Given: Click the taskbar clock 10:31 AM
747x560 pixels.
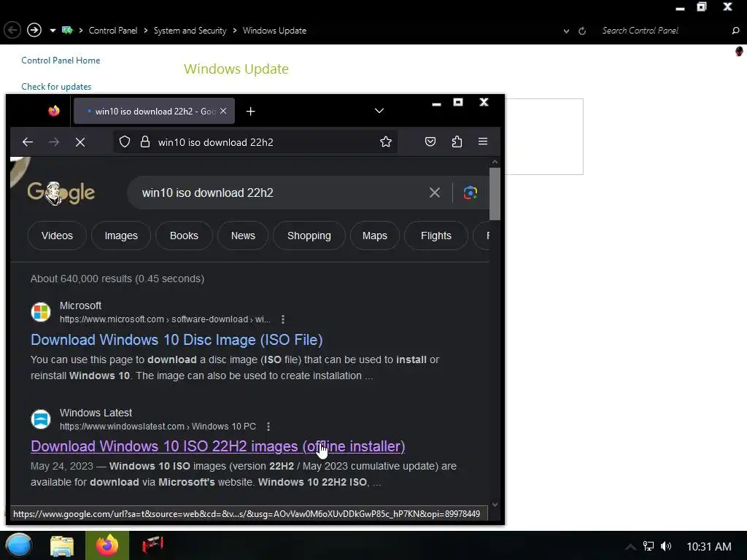Looking at the screenshot, I should pyautogui.click(x=709, y=547).
